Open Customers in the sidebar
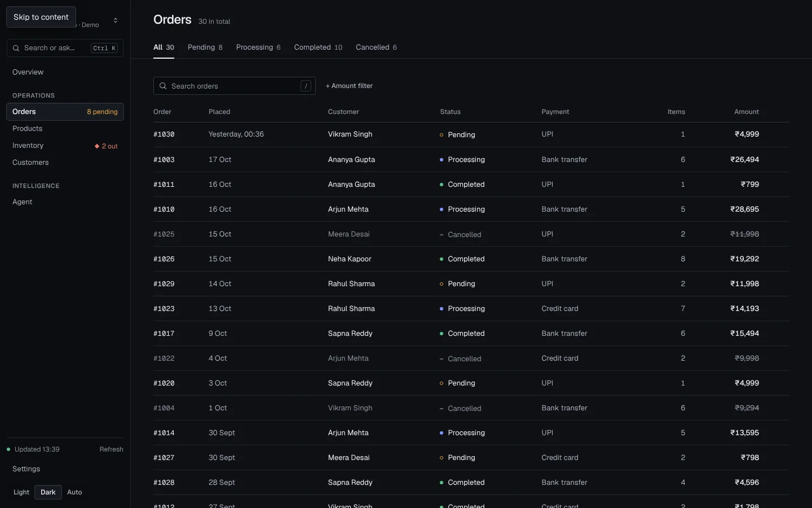 point(65,163)
